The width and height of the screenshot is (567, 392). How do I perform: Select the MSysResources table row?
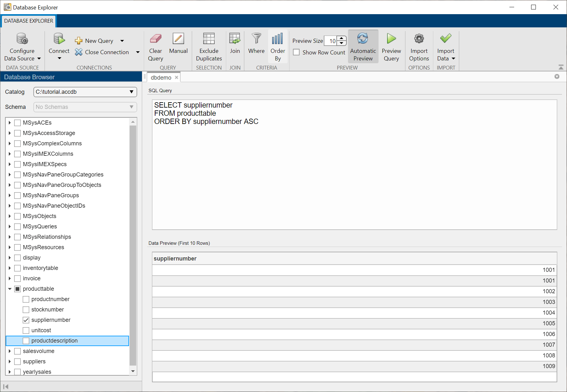tap(67, 247)
